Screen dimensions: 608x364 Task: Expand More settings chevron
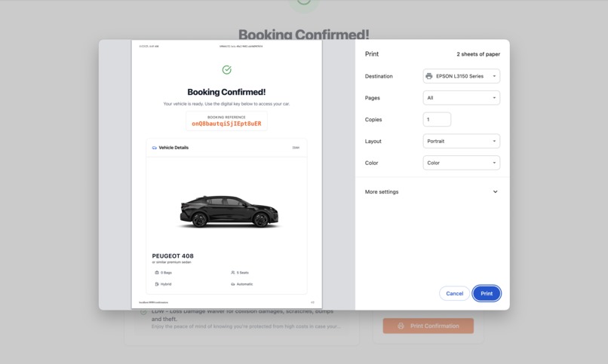click(x=495, y=191)
